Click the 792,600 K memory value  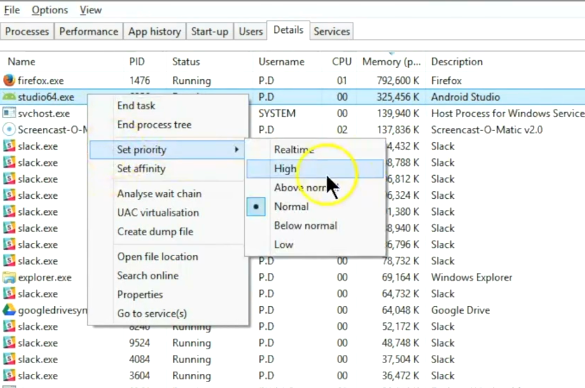click(x=398, y=81)
